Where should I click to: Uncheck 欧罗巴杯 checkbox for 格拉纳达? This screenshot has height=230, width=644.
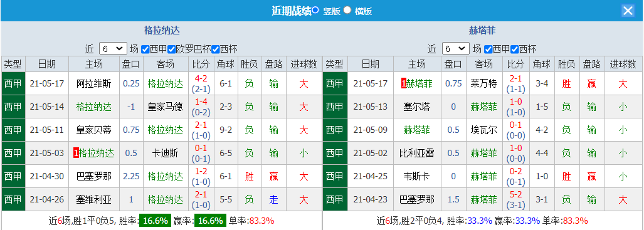171,50
